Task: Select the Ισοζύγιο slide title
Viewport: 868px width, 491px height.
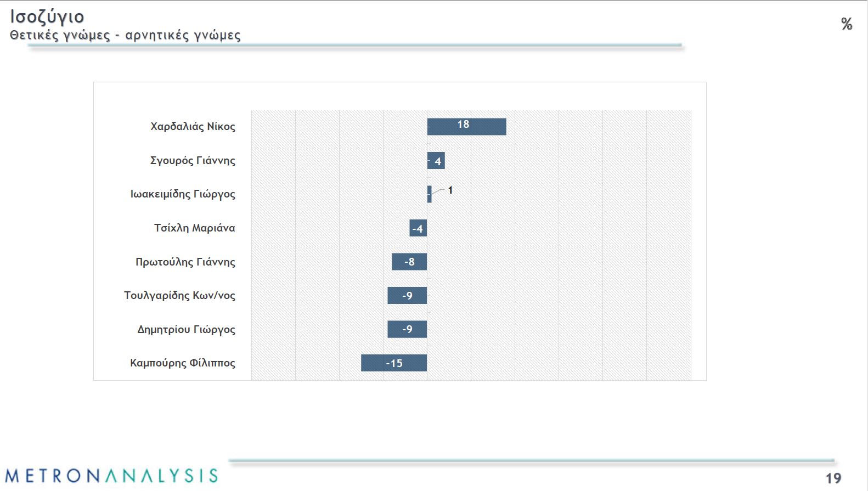Action: click(x=47, y=17)
